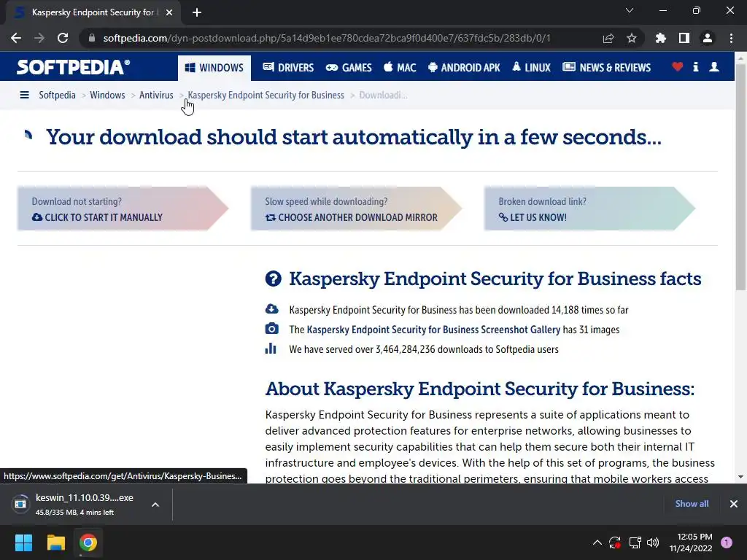
Task: Bookmark this page with the star
Action: coord(632,38)
